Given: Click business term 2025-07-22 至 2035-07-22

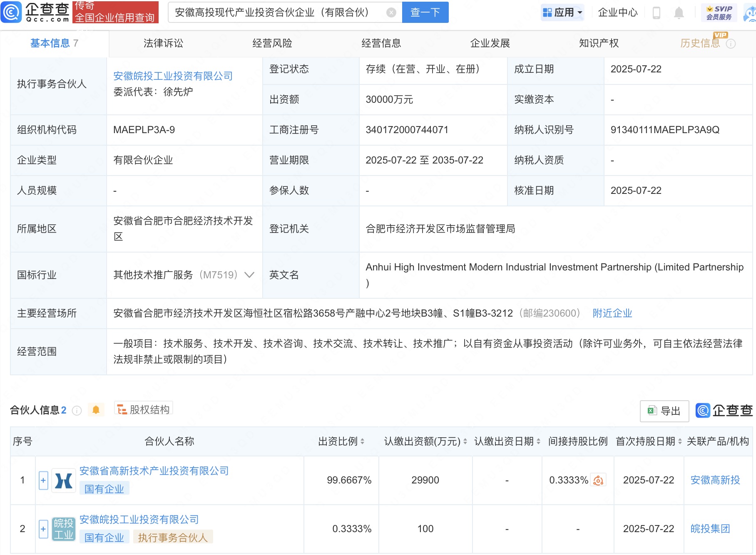Looking at the screenshot, I should pos(424,160).
